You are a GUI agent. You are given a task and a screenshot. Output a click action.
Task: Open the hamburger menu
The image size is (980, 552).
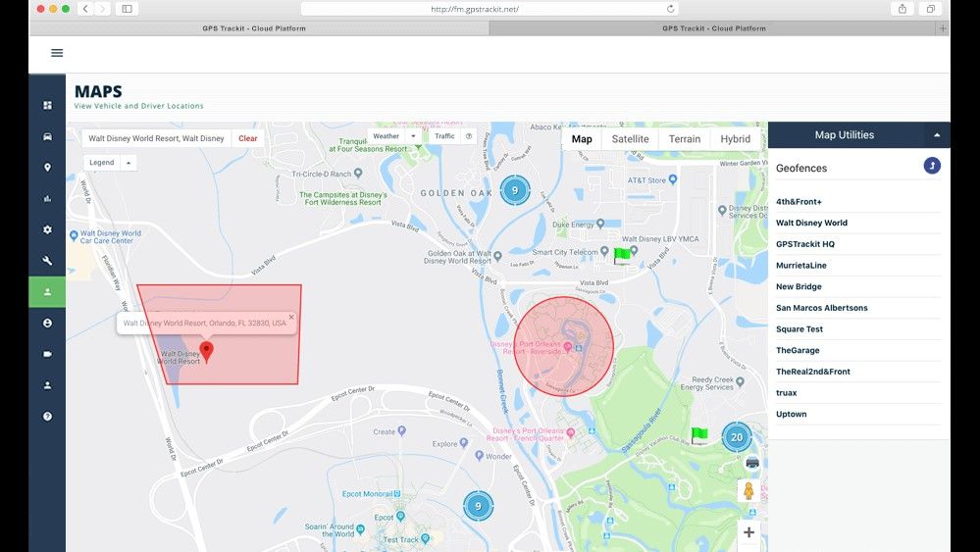point(57,53)
